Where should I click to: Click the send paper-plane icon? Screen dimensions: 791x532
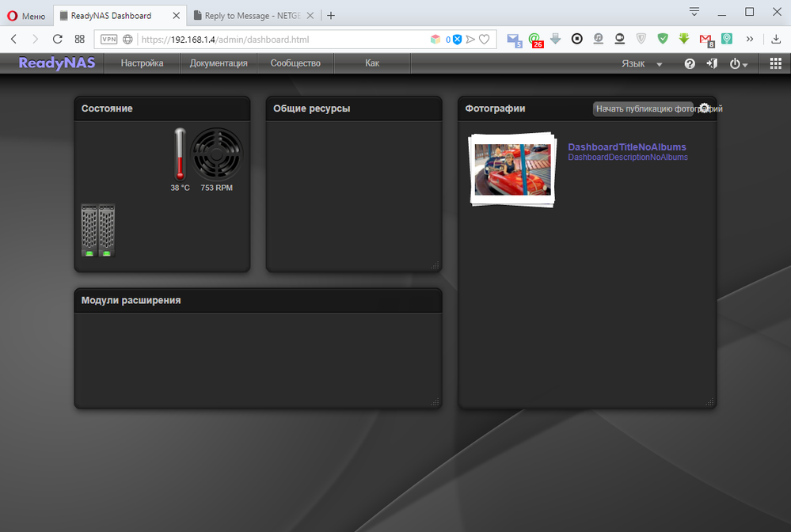point(470,40)
